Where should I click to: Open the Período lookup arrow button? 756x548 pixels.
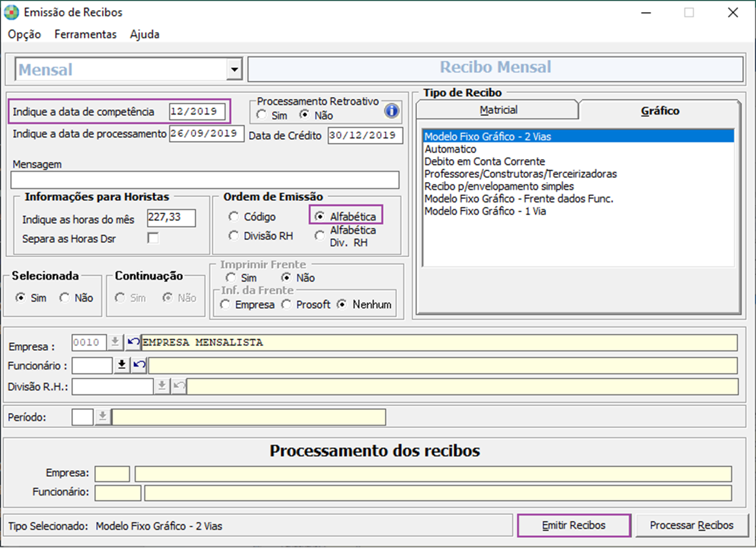click(103, 417)
